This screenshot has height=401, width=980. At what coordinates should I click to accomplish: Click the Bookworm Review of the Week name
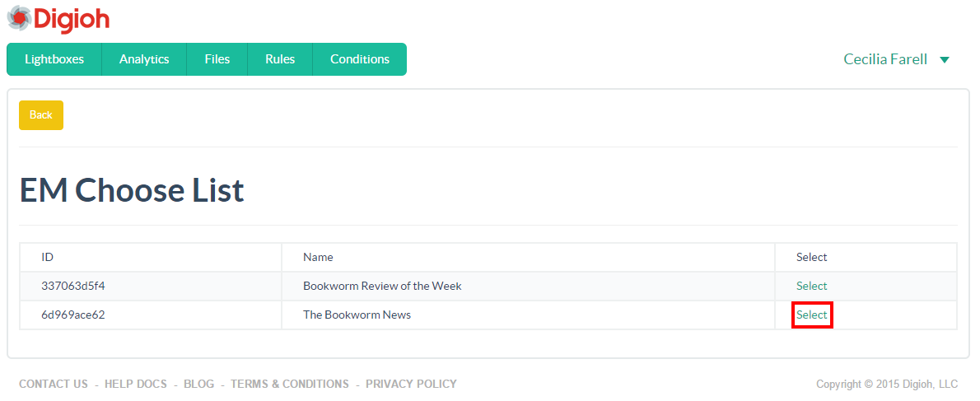(x=382, y=286)
